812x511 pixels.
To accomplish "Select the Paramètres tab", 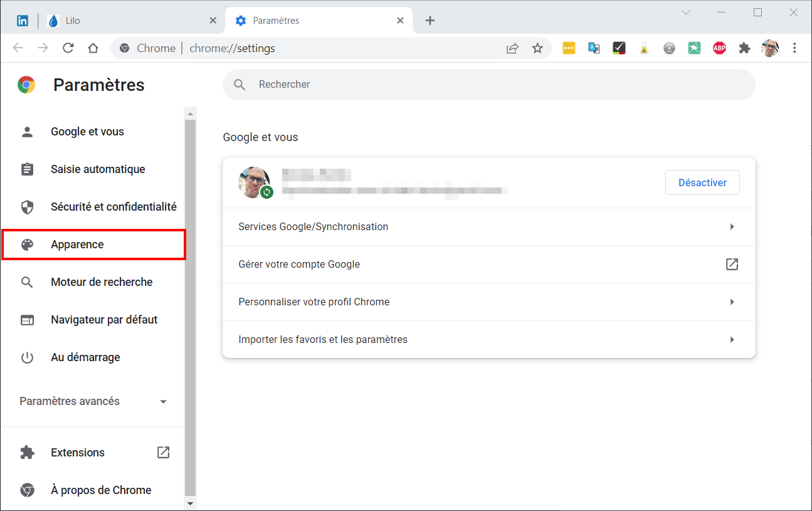I will tap(319, 21).
